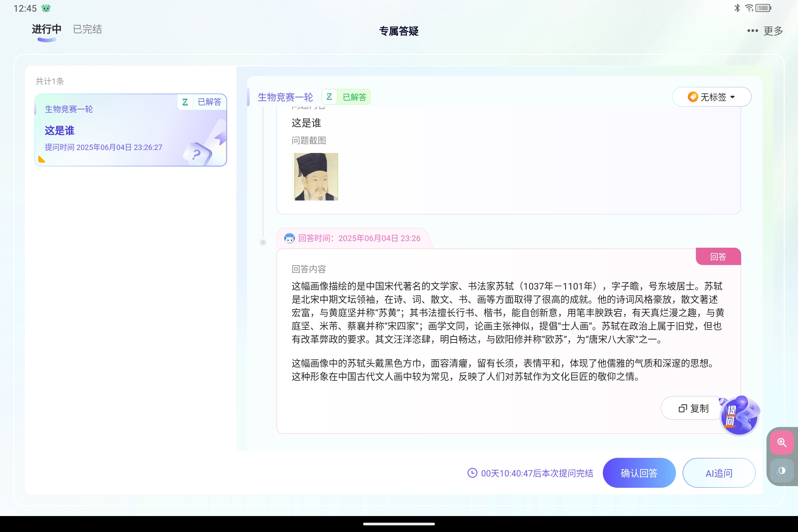Click the Wi-Fi icon in the status bar
Viewport: 798px width, 532px height.
point(748,8)
